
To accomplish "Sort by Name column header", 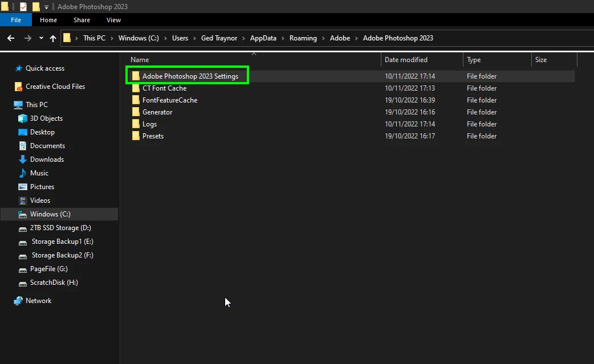I will (x=140, y=60).
